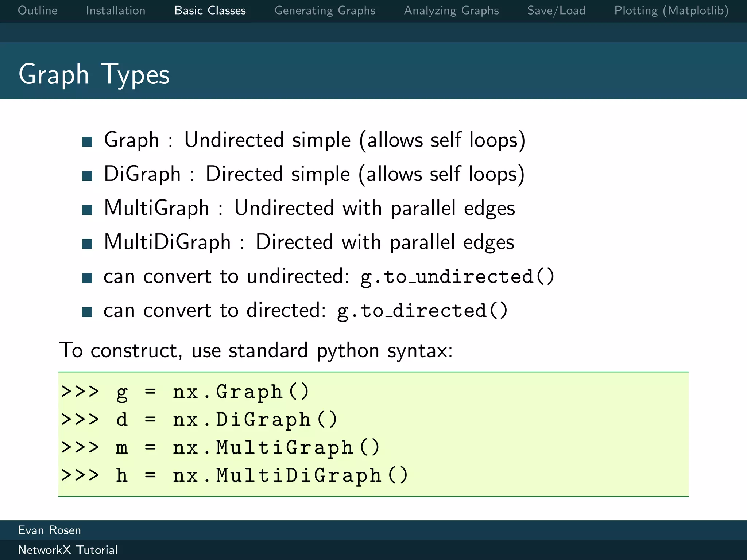Screen dimensions: 747x560
Task: Click the 'h = nx.MultiDiGraph()' code line
Action: [x=235, y=475]
